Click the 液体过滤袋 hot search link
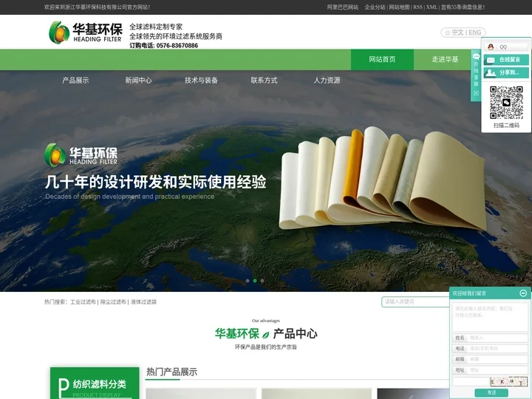The height and width of the screenshot is (399, 532). coord(143,302)
